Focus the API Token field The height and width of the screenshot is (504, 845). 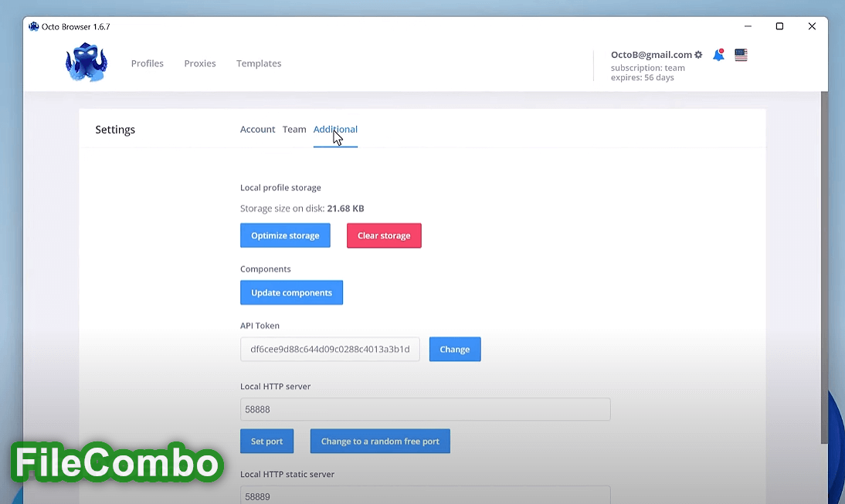330,349
